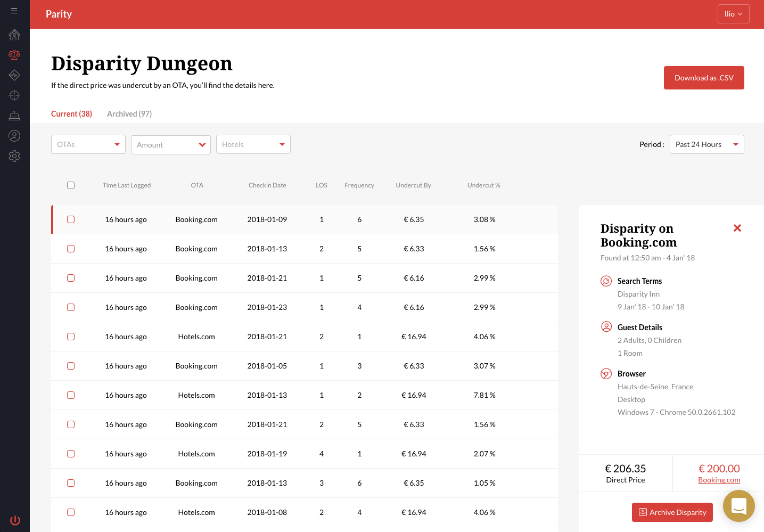Open the Amount filter dropdown
This screenshot has height=532, width=764.
click(x=171, y=145)
